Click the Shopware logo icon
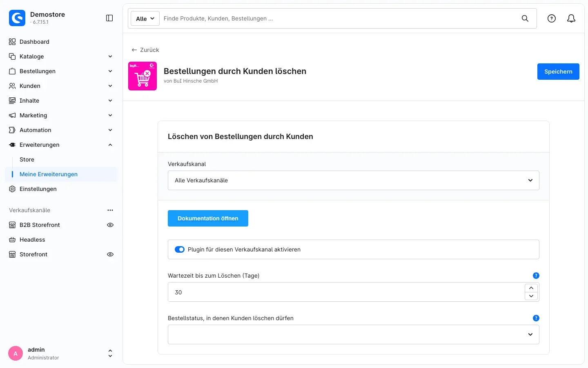 17,18
